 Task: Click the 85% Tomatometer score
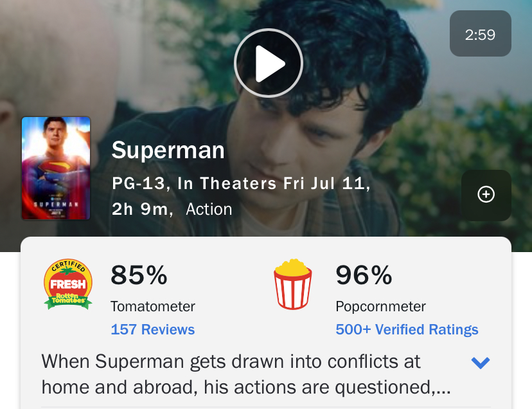139,275
